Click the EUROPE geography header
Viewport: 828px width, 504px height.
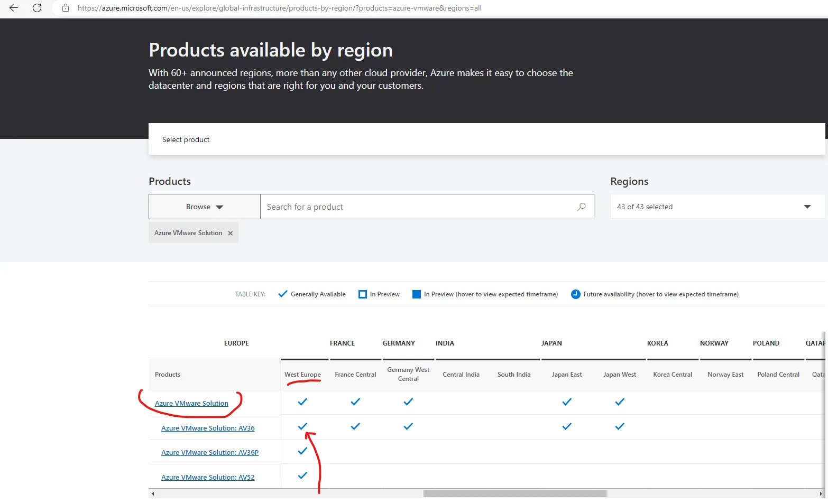coord(236,343)
